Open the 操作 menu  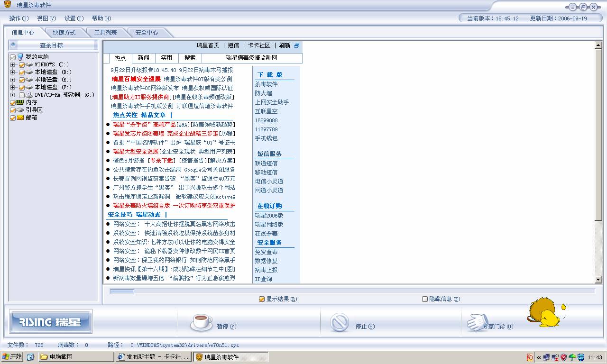[x=19, y=18]
